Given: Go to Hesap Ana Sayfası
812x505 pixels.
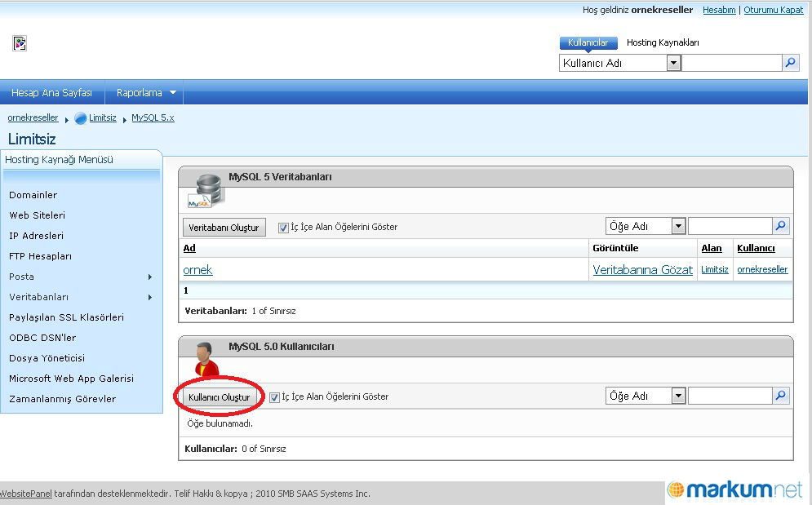Looking at the screenshot, I should tap(51, 92).
